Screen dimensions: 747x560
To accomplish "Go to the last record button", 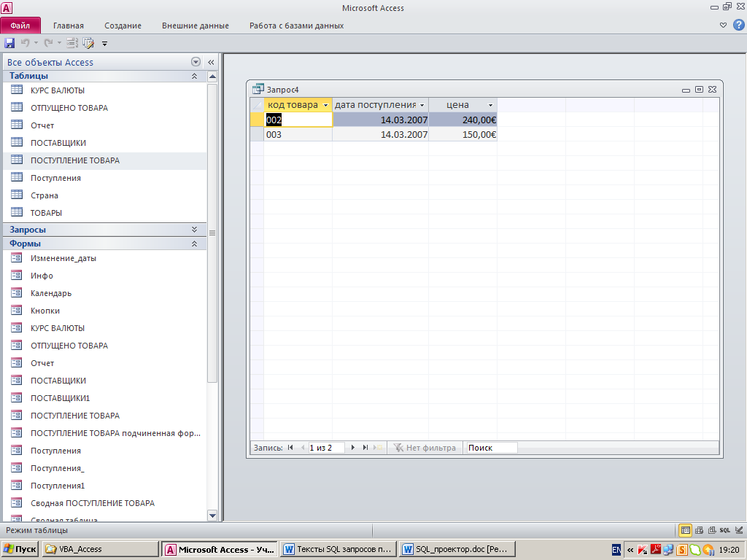I will coord(365,448).
